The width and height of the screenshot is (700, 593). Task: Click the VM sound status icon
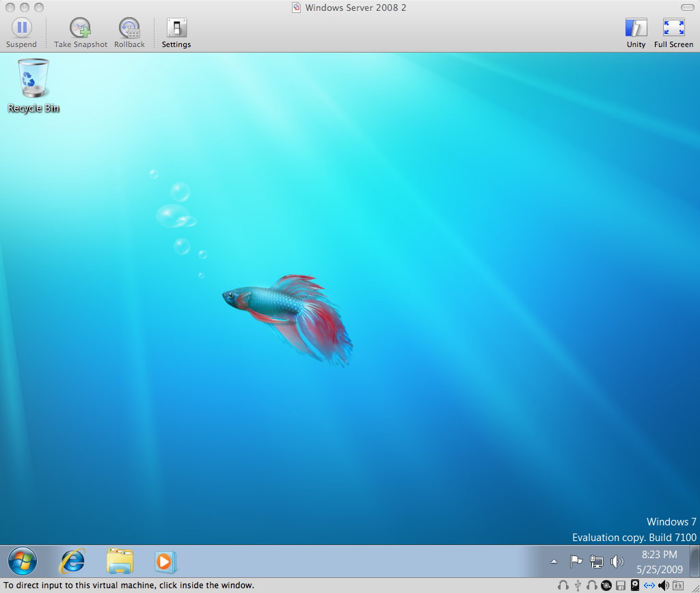(x=664, y=585)
